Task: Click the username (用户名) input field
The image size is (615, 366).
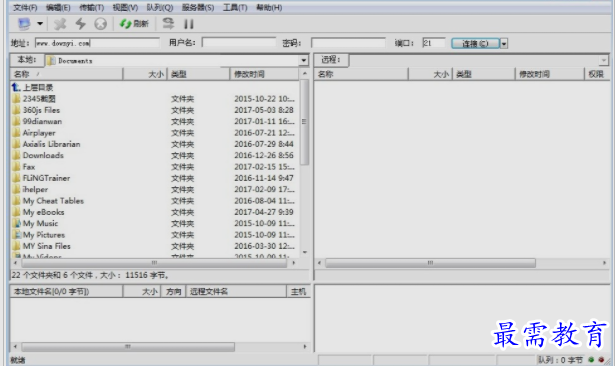Action: (239, 42)
